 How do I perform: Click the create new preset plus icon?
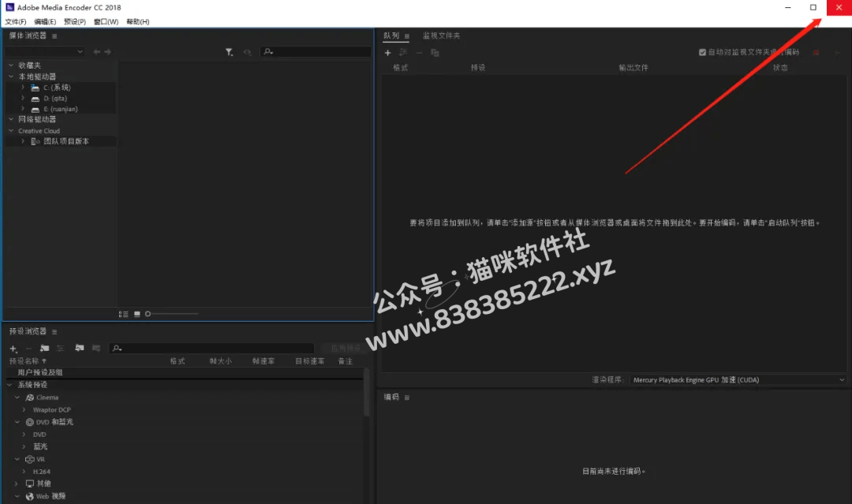tap(13, 349)
